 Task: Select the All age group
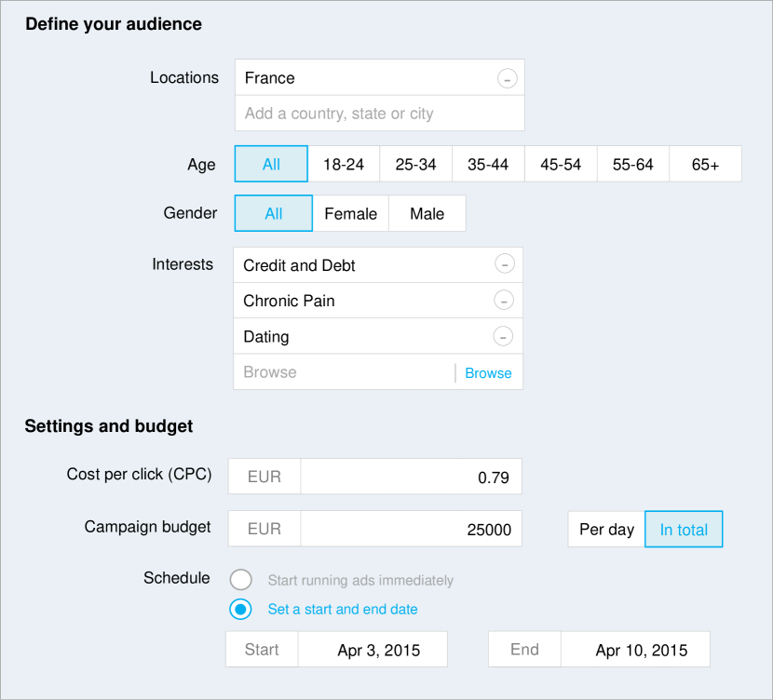pyautogui.click(x=271, y=164)
